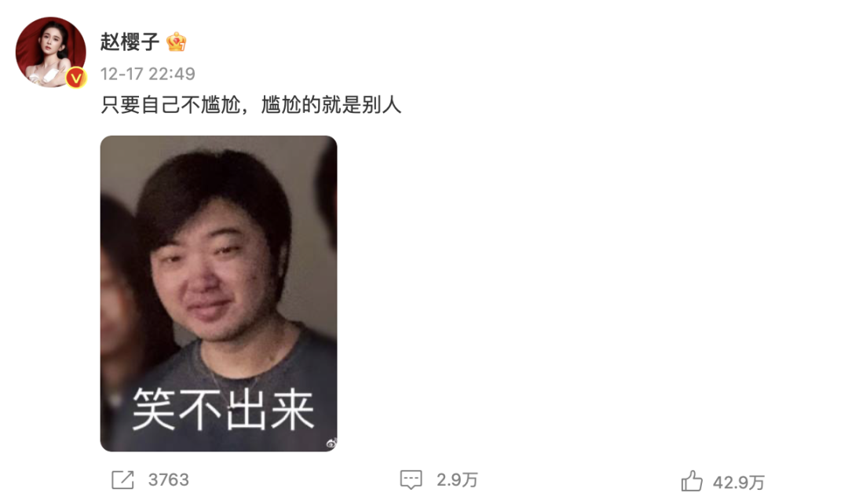The image size is (848, 504).
Task: Click the 笑不出来 caption on the meme
Action: click(223, 409)
